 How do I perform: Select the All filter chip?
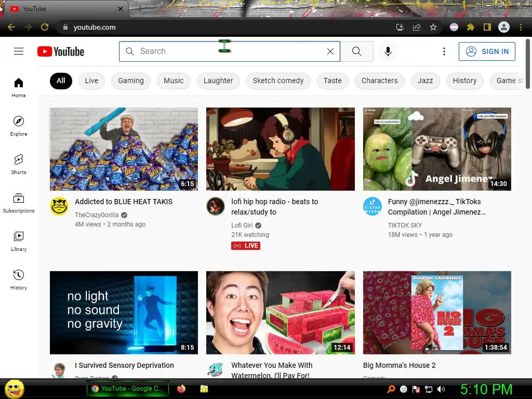click(x=61, y=81)
